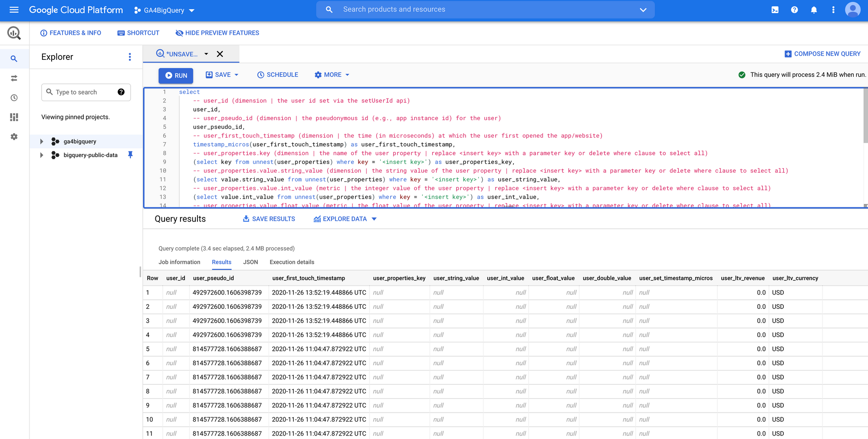This screenshot has width=868, height=439.
Task: Click the user_pseudo_id column header
Action: pos(214,278)
